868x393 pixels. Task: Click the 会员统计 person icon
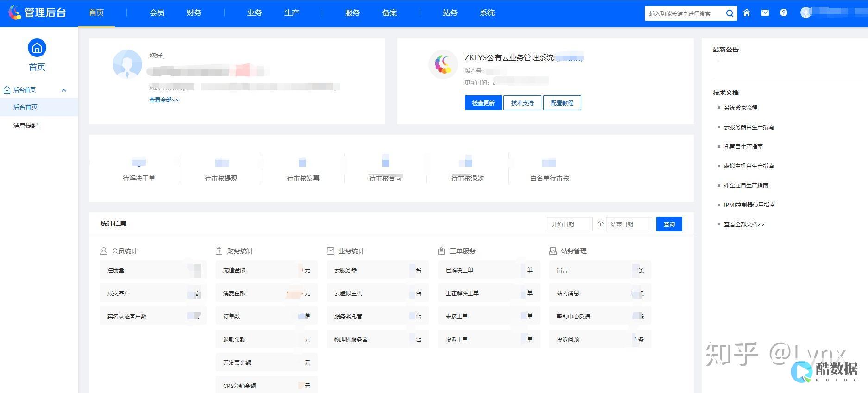click(x=104, y=251)
